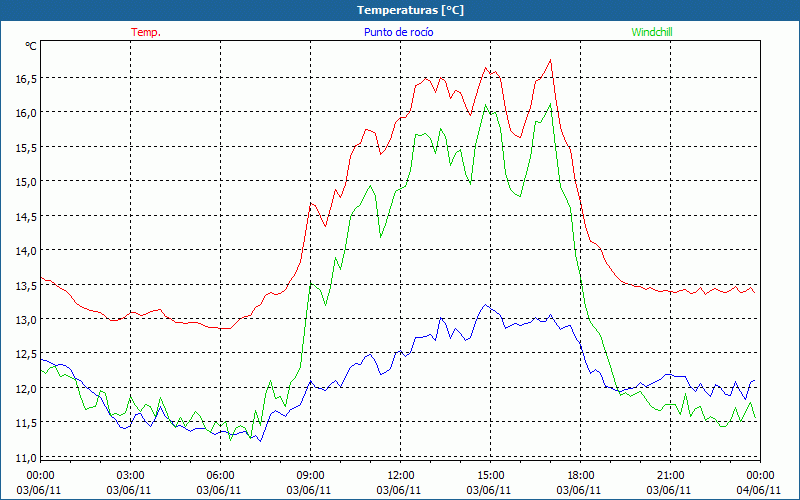
Task: Click the blue dew point peak near 15:00
Action: (x=486, y=305)
